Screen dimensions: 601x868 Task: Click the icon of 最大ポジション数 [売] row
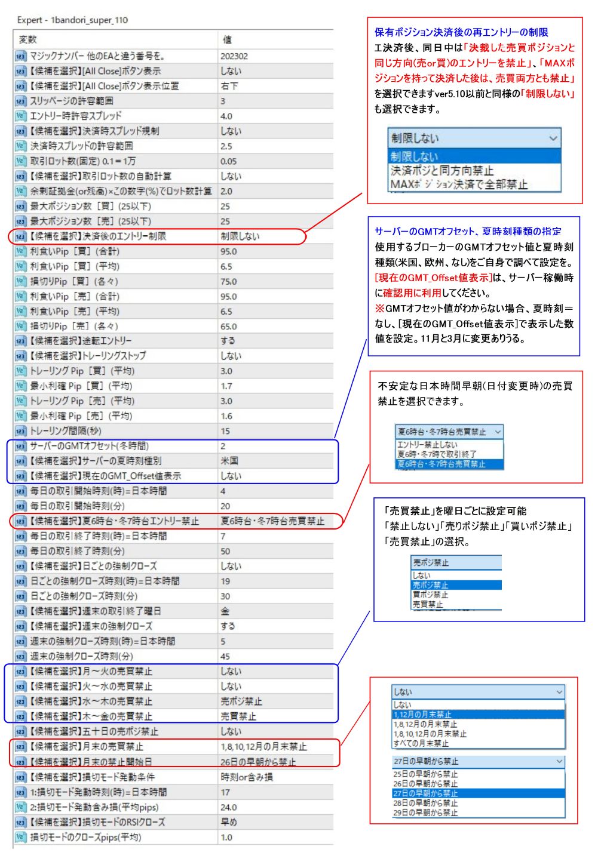tap(20, 221)
